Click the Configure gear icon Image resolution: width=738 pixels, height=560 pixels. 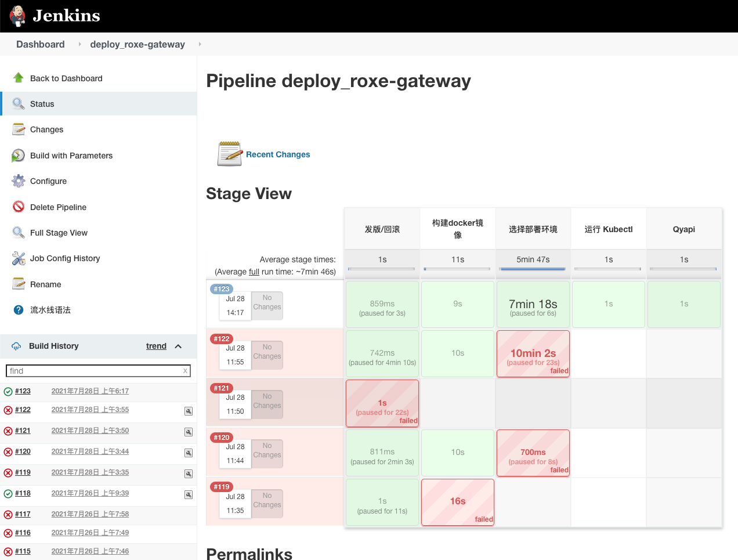(x=19, y=181)
